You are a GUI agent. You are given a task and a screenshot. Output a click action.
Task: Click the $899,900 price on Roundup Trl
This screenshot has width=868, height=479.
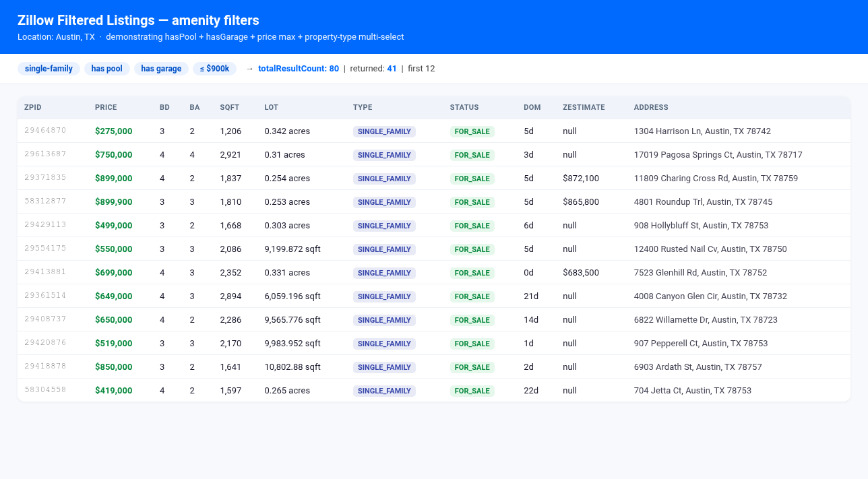[113, 202]
